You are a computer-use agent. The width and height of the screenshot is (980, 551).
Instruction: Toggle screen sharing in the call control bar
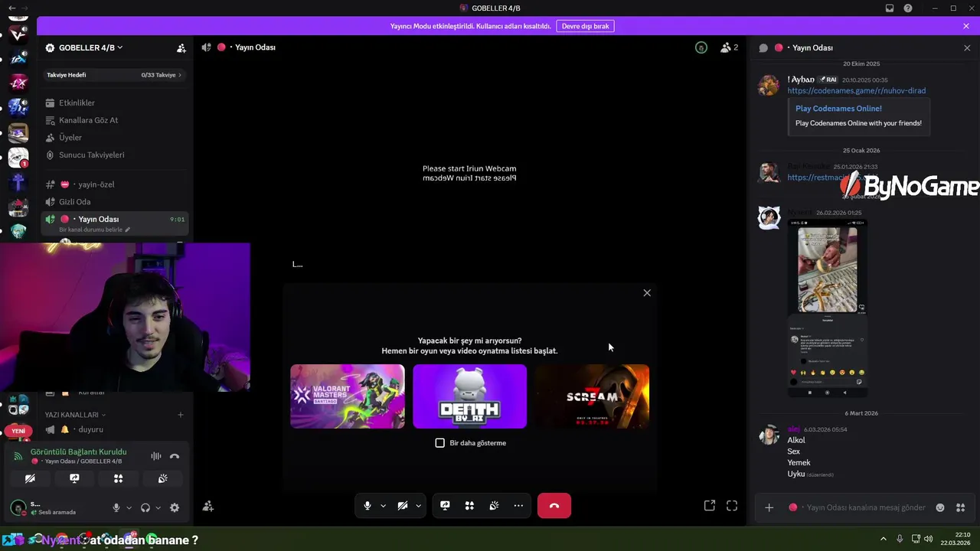pos(445,506)
